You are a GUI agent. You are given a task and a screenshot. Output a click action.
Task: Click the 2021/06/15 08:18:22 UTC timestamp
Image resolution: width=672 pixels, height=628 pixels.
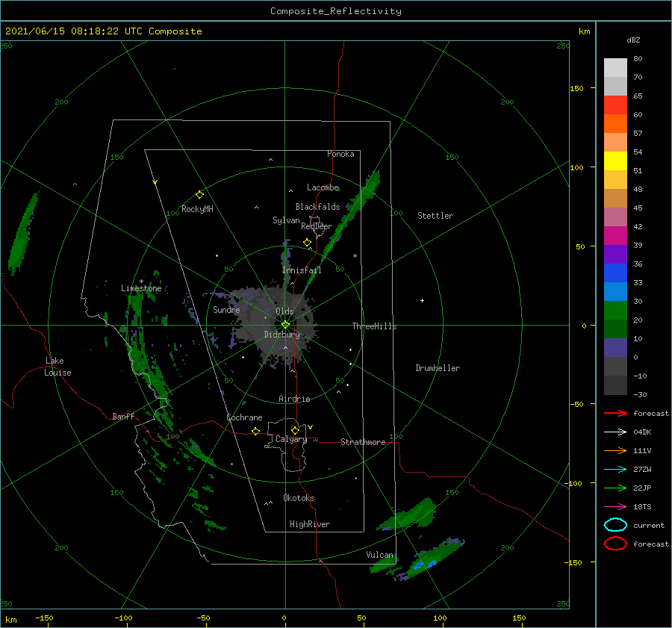coord(104,31)
